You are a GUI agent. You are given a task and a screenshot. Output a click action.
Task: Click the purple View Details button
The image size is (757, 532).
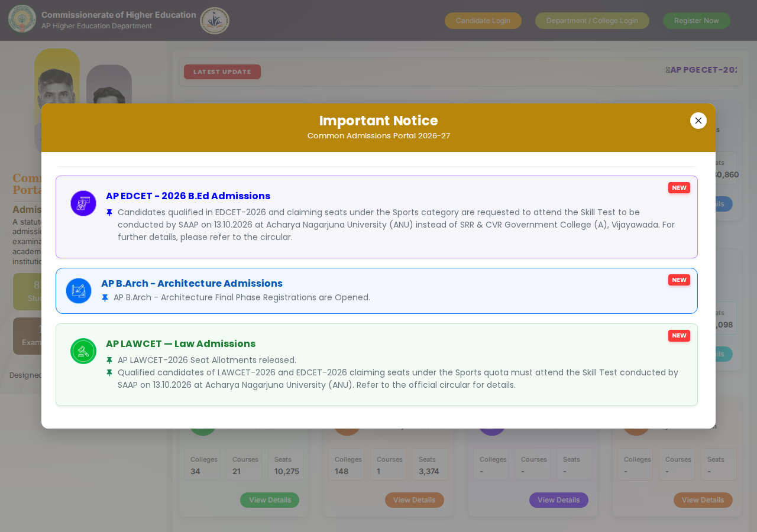coord(558,500)
